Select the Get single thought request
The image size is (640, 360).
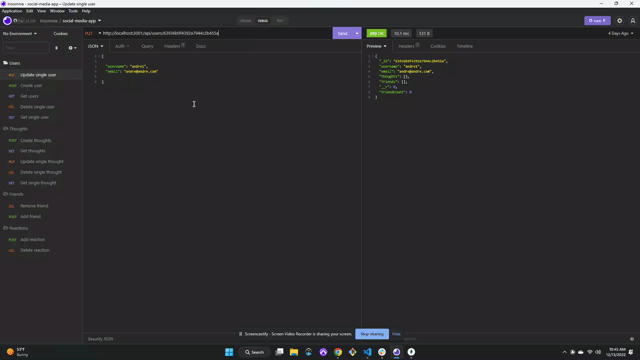[x=41, y=183]
